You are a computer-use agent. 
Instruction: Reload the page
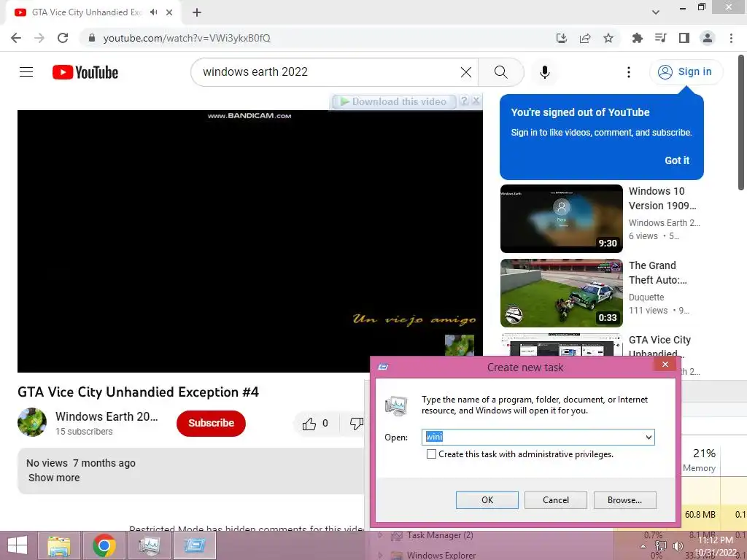[63, 38]
